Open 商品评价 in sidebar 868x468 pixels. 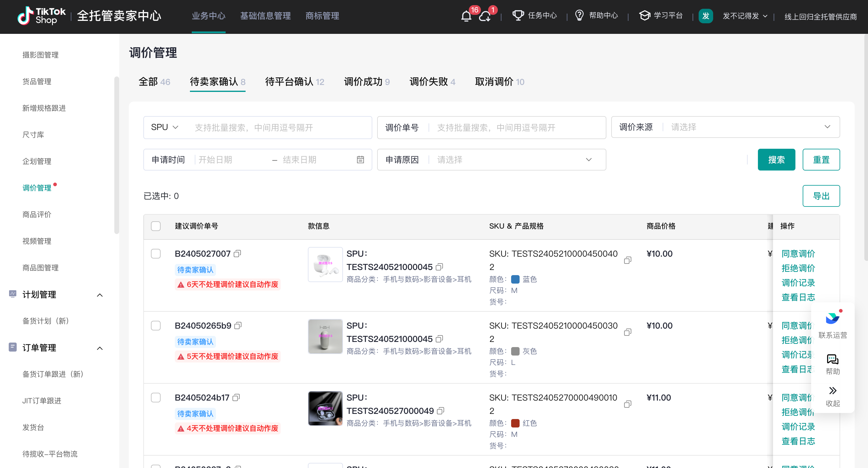(37, 215)
